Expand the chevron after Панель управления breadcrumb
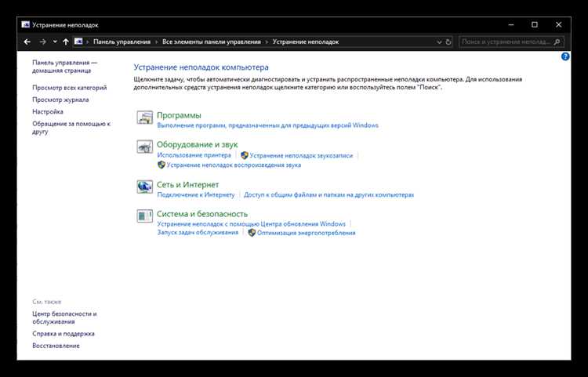 156,42
